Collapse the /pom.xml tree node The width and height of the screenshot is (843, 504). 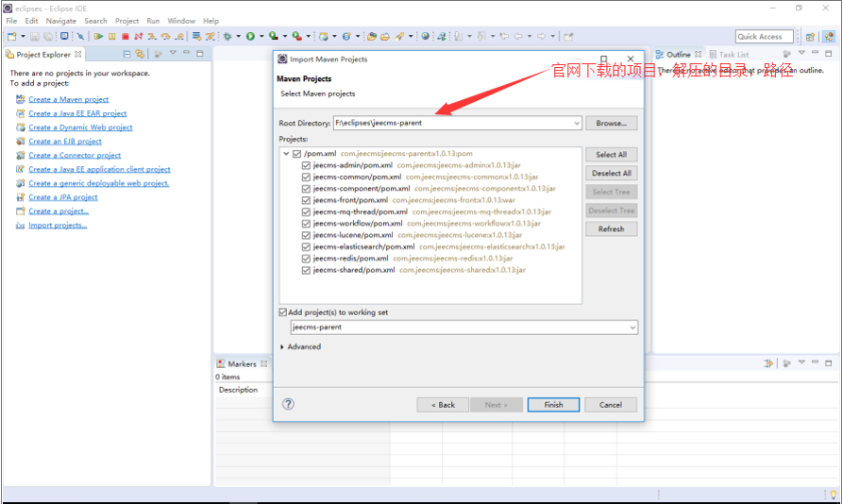287,154
